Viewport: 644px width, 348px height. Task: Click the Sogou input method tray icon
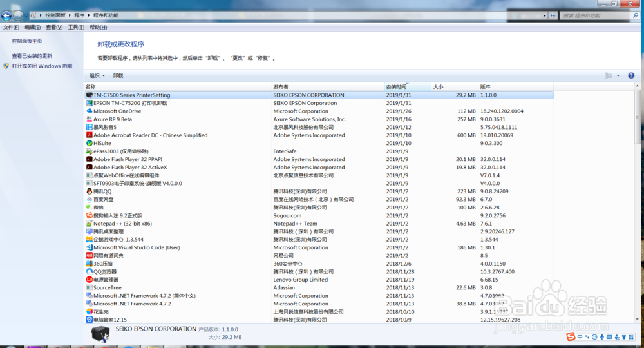click(x=571, y=337)
